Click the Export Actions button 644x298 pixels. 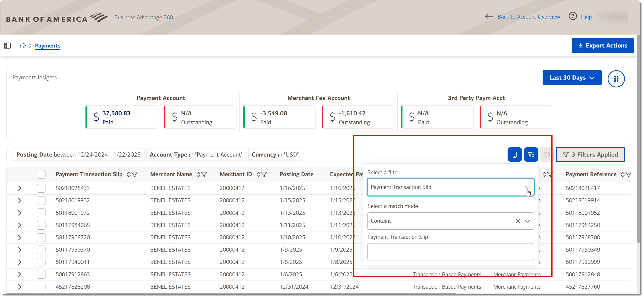pos(602,46)
